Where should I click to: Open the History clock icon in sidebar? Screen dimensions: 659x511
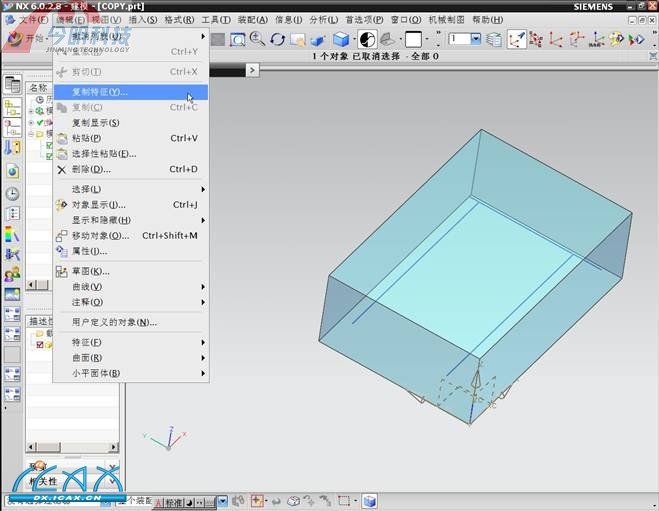[12, 194]
